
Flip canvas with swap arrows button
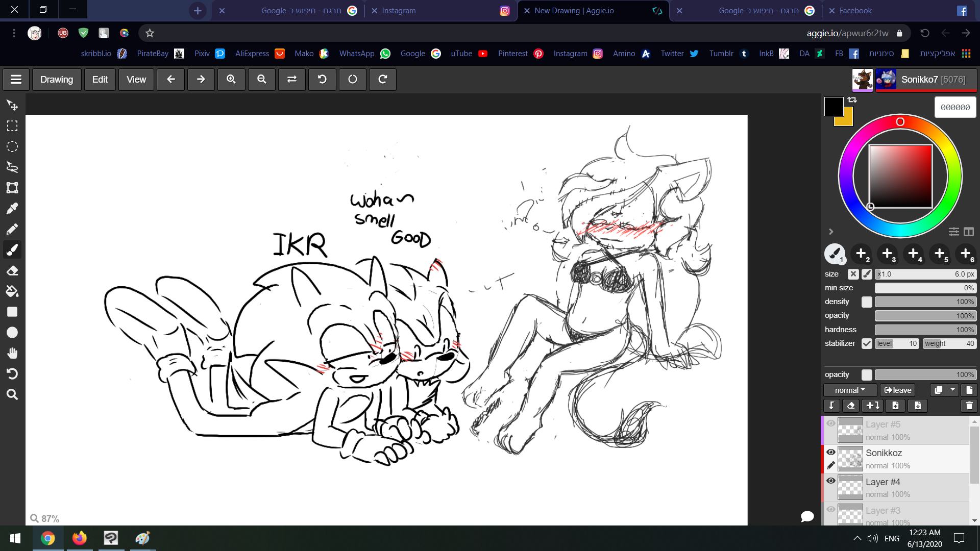pos(292,80)
